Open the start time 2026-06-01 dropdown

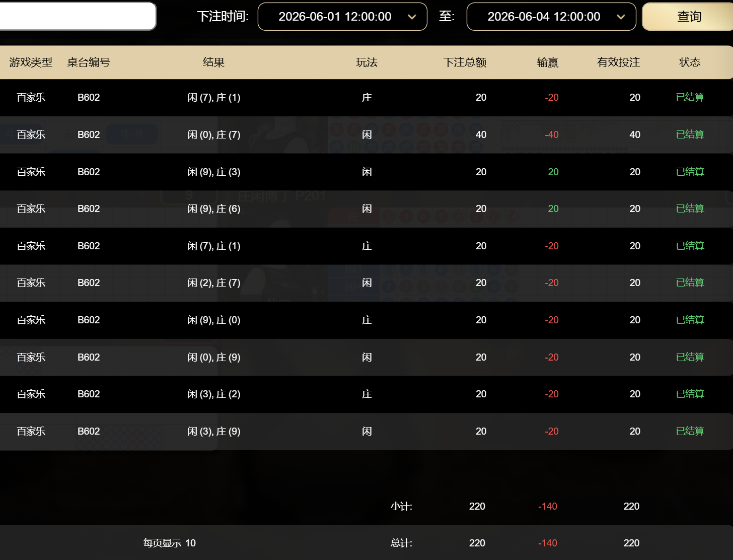click(342, 17)
